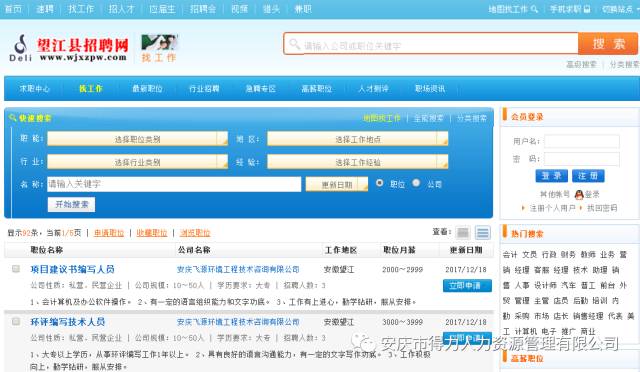640x372 pixels.
Task: Click the orange 搜索 button
Action: (608, 44)
